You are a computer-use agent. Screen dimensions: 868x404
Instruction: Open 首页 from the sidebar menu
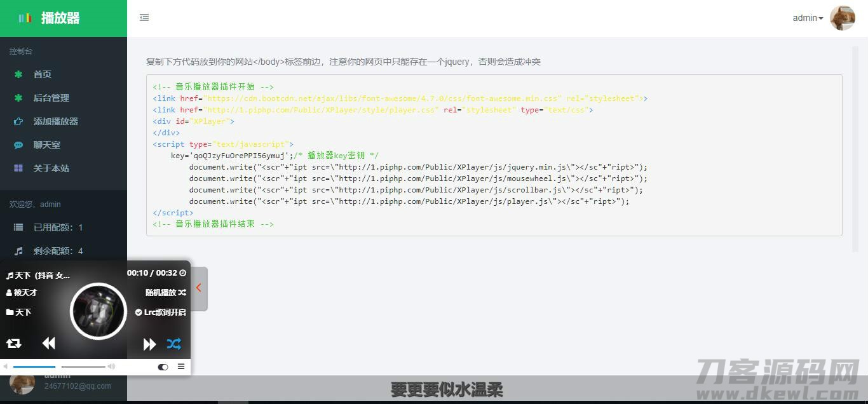click(42, 74)
